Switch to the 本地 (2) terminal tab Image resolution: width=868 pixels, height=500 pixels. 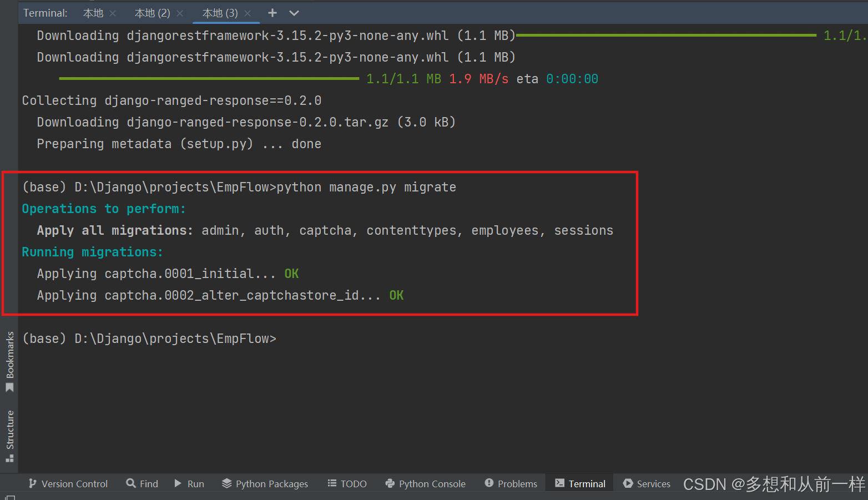tap(153, 13)
